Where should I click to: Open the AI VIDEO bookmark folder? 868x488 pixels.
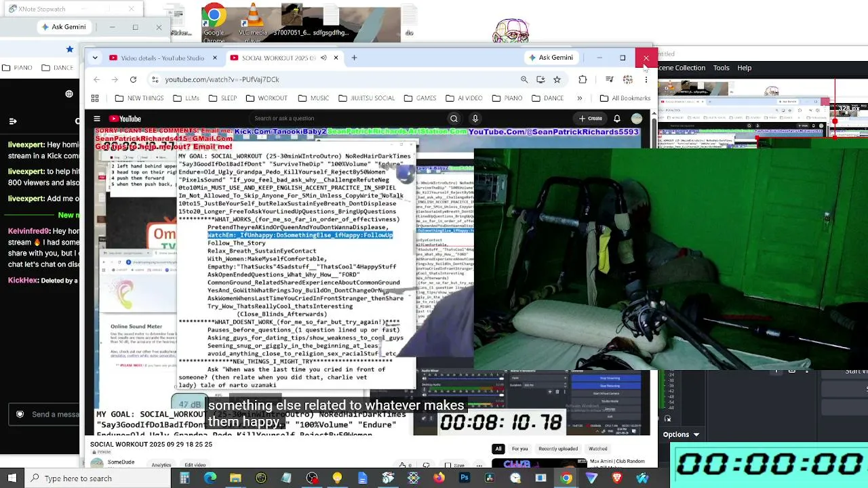pos(464,98)
